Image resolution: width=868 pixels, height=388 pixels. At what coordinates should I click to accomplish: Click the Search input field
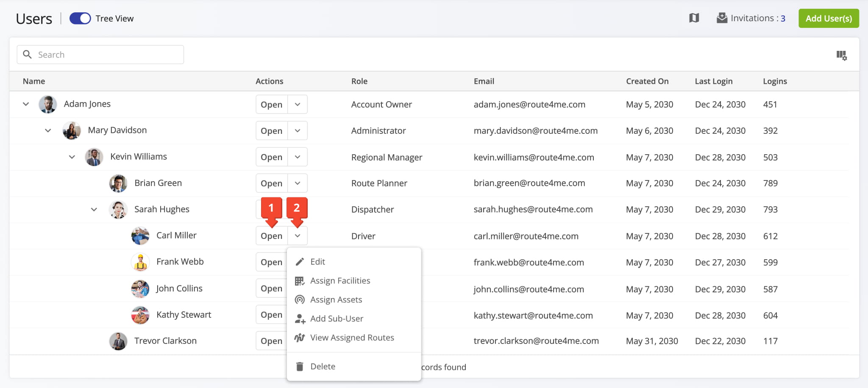coord(100,55)
